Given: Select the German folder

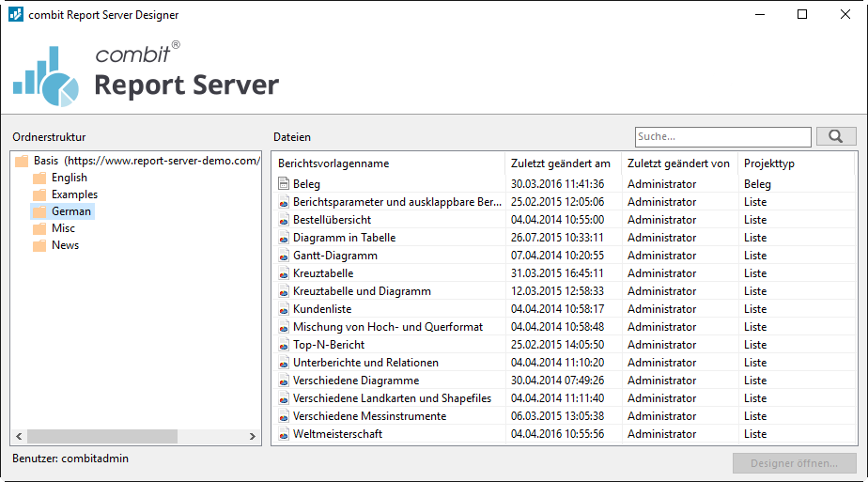Looking at the screenshot, I should 70,211.
